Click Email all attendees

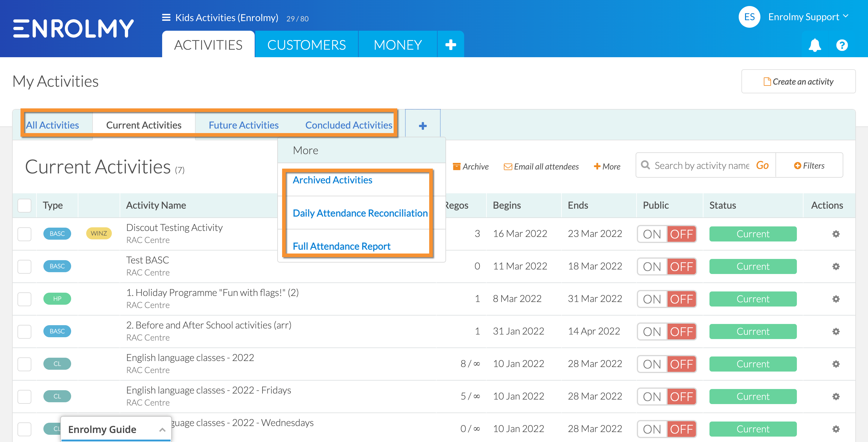tap(541, 166)
